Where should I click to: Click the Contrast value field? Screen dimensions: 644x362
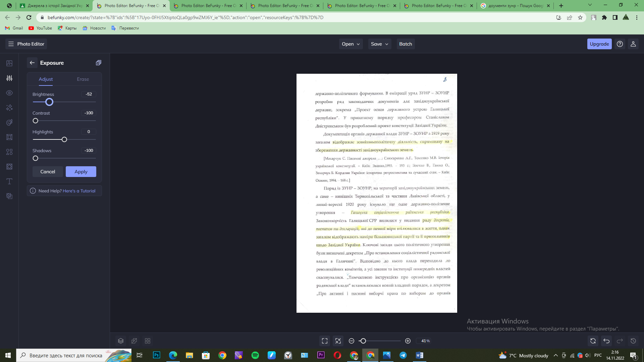coord(89,113)
